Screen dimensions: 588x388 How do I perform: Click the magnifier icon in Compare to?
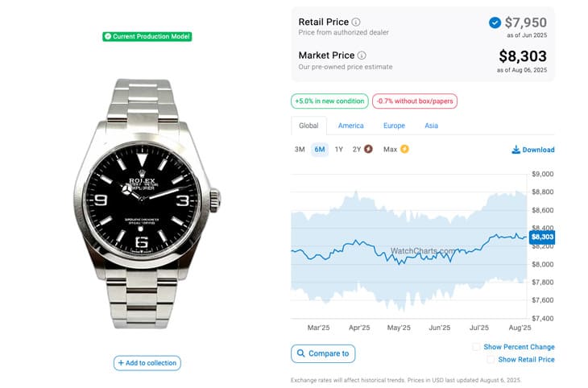click(x=300, y=353)
